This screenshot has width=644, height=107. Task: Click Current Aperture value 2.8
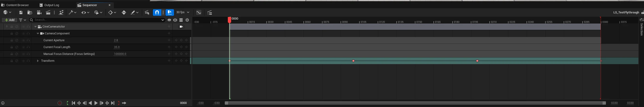coord(116,40)
